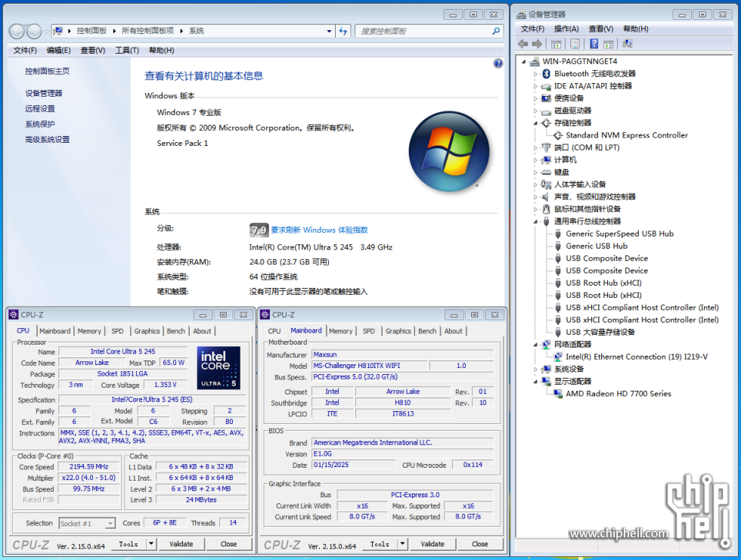
Task: Click the MS-Challenger H810ITX WIFI model field
Action: (x=370, y=366)
